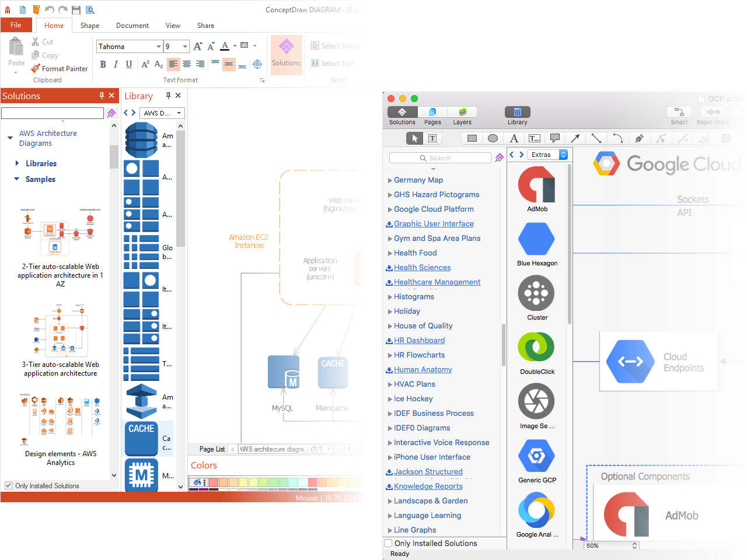
Task: Apply superscript formatting in Text Format
Action: [x=145, y=64]
